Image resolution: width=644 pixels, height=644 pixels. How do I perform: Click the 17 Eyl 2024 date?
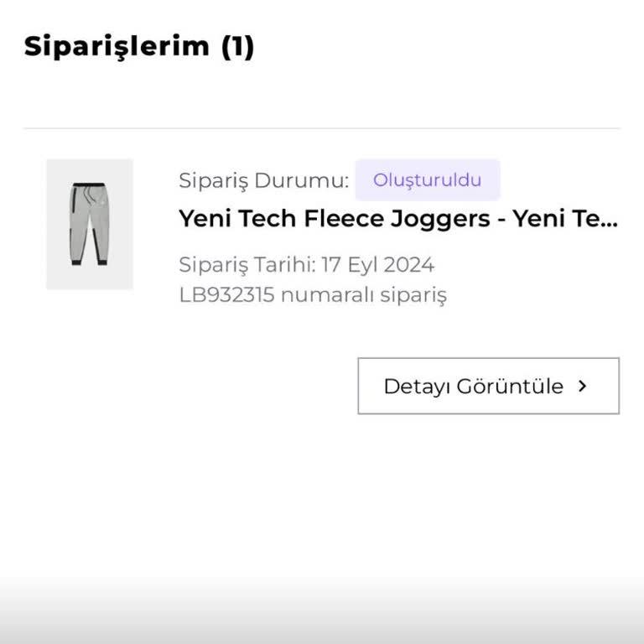point(377,265)
